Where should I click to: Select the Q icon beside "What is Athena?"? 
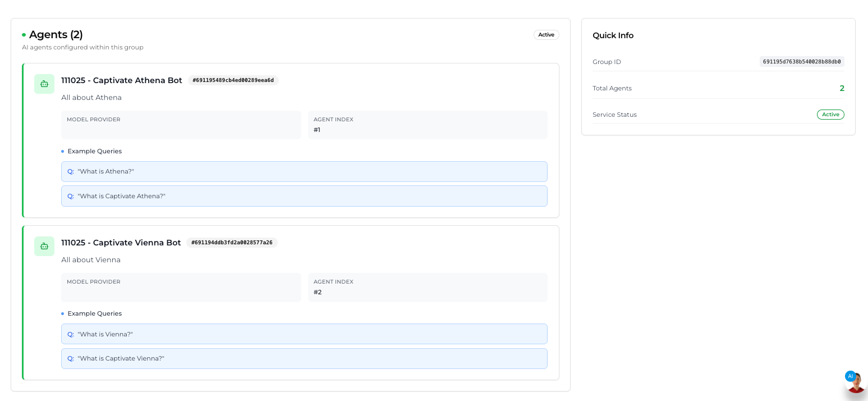pyautogui.click(x=70, y=171)
